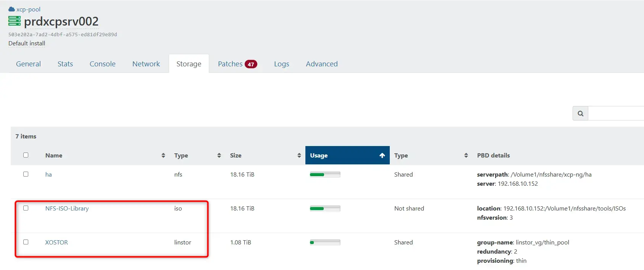Click the PBD details column header
The image size is (644, 270).
(x=493, y=155)
